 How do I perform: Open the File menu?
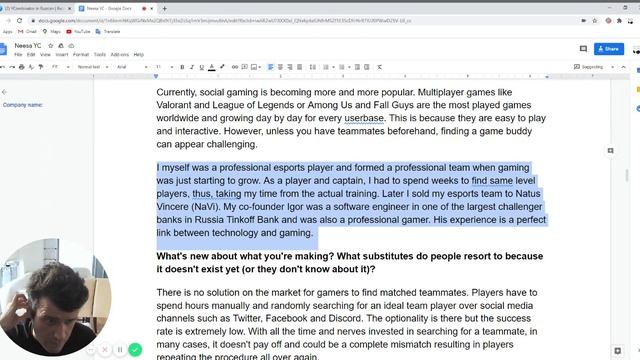(x=18, y=54)
